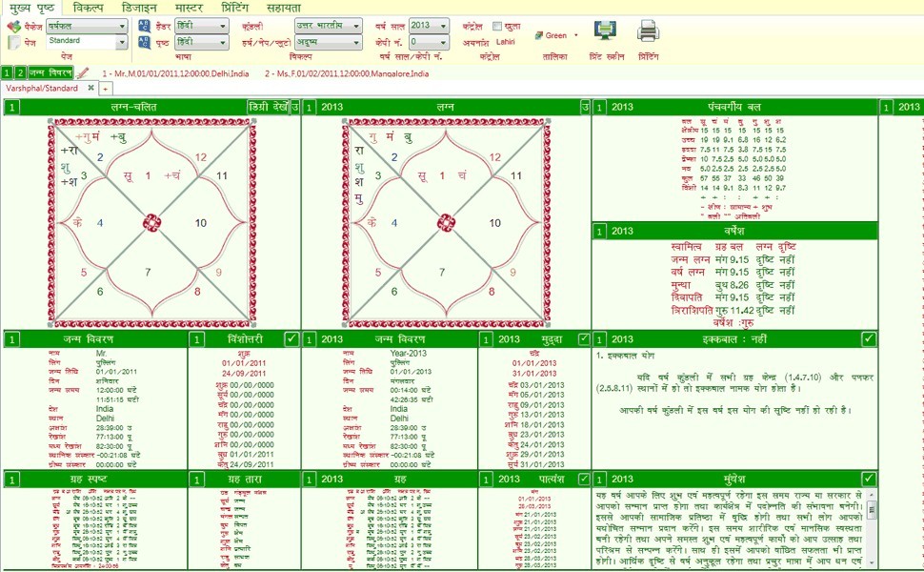The height and width of the screenshot is (572, 924).
Task: Click the center emblem of the लग्न-चलित chart
Action: [152, 223]
